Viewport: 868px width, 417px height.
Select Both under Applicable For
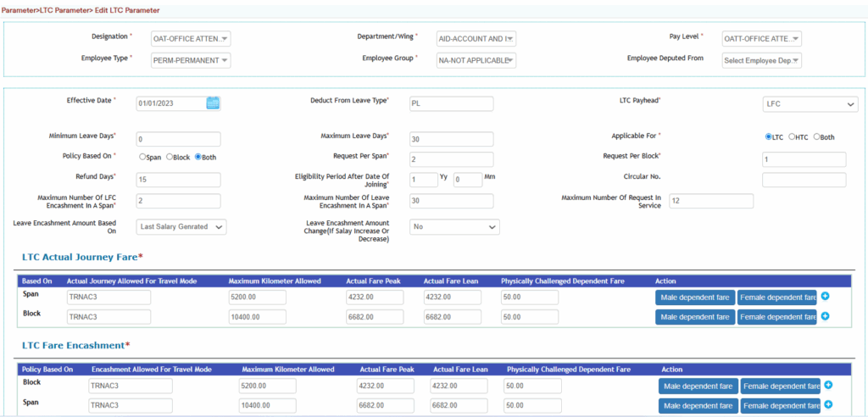[816, 136]
